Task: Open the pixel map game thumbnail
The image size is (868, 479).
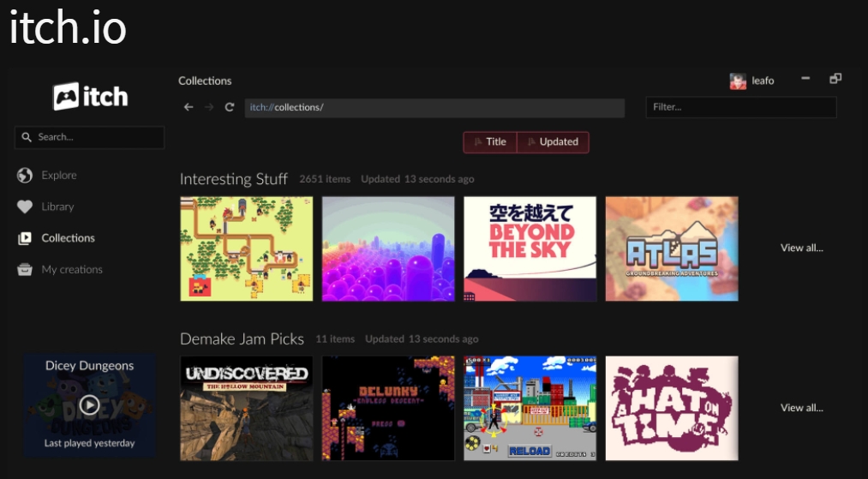Action: 246,248
